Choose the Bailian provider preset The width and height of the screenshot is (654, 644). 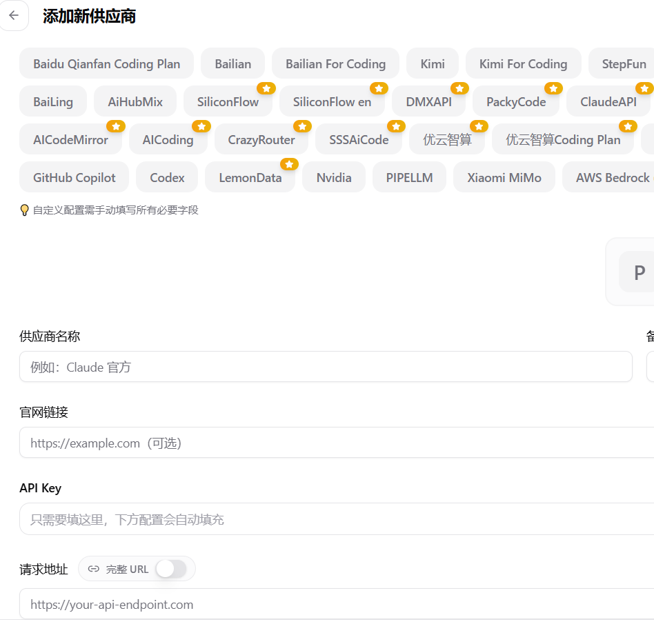coord(232,63)
